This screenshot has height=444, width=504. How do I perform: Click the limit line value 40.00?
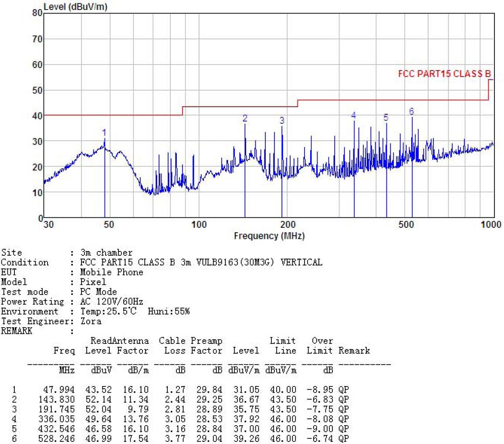click(283, 390)
